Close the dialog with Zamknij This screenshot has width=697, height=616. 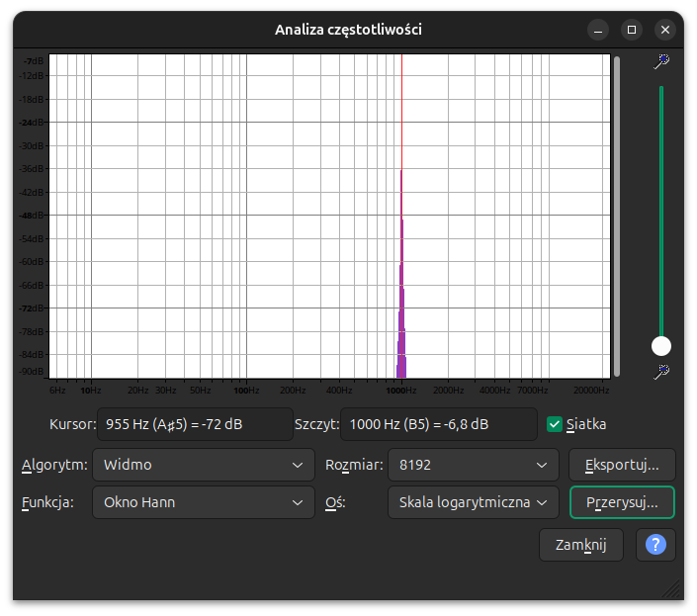coord(581,545)
